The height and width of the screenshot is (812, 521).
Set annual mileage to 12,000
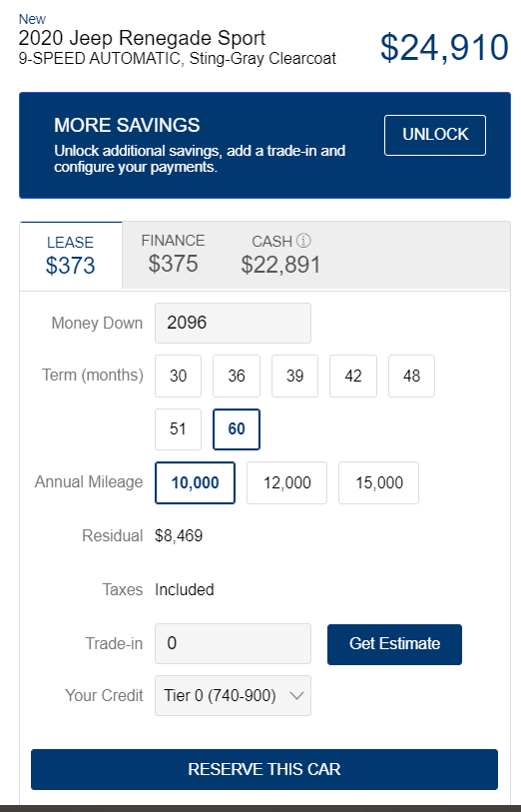[287, 482]
